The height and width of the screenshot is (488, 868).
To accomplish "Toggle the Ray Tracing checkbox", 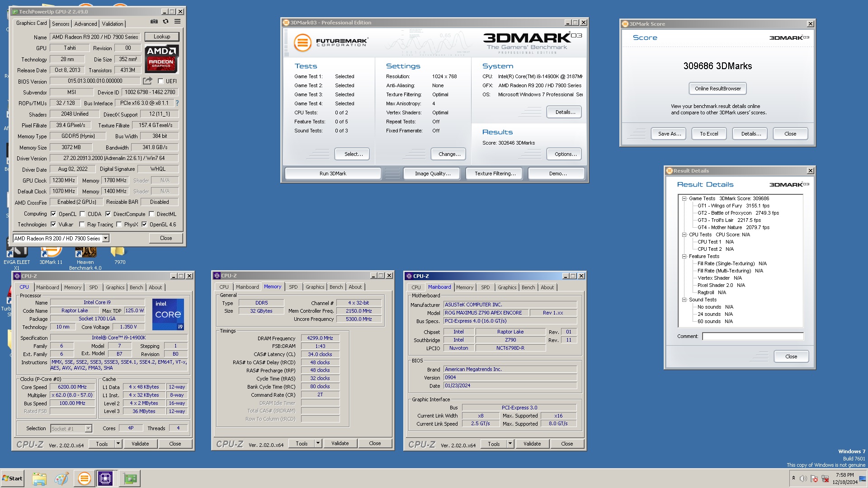I will click(x=82, y=225).
